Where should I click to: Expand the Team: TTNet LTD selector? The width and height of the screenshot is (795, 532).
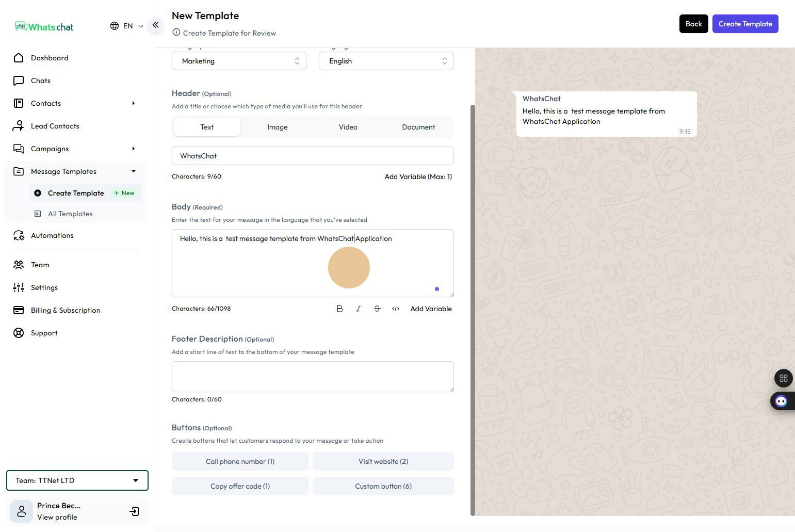pyautogui.click(x=77, y=480)
